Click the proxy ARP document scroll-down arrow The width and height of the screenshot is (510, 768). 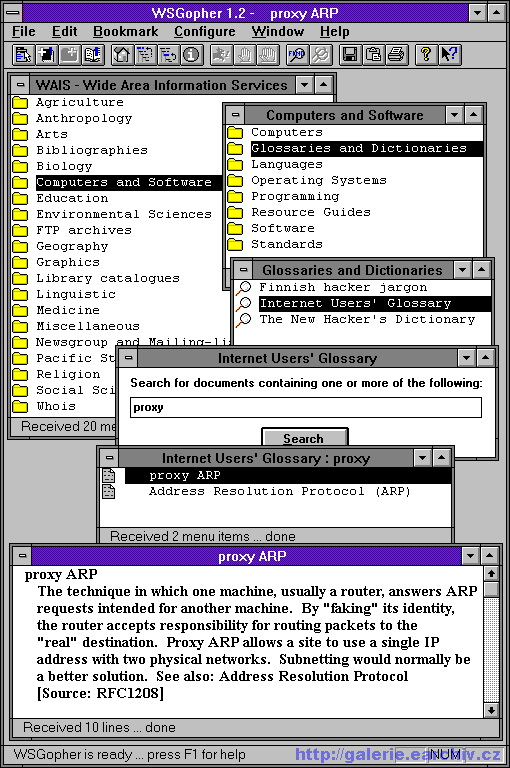491,710
